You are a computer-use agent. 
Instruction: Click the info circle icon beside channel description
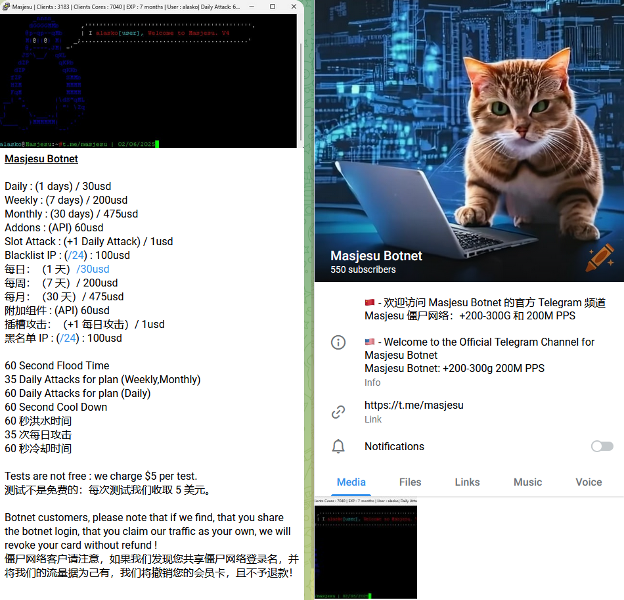(x=338, y=342)
